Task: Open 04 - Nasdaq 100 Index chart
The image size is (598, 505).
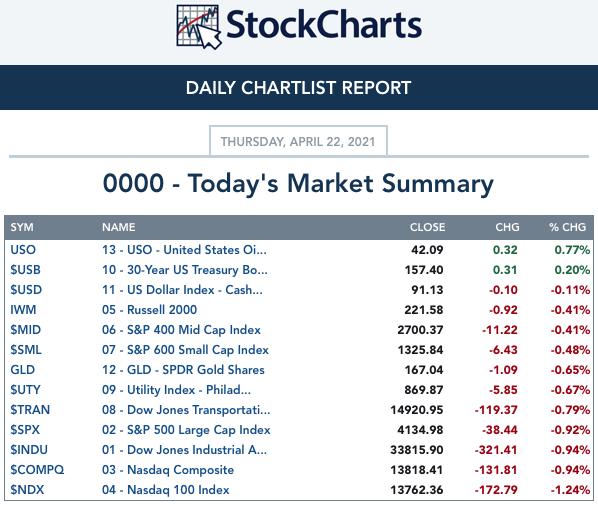Action: (166, 490)
